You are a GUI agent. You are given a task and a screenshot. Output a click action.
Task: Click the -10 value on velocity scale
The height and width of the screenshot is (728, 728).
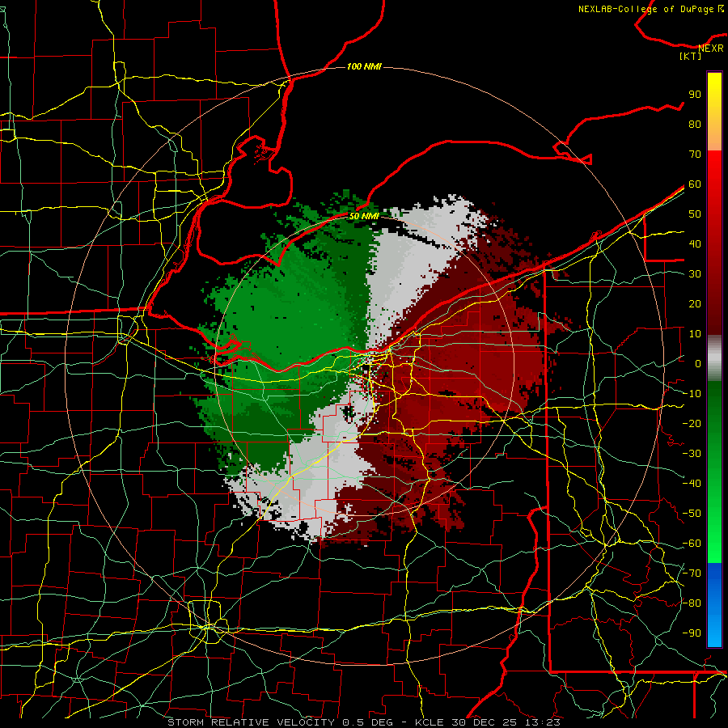[692, 394]
